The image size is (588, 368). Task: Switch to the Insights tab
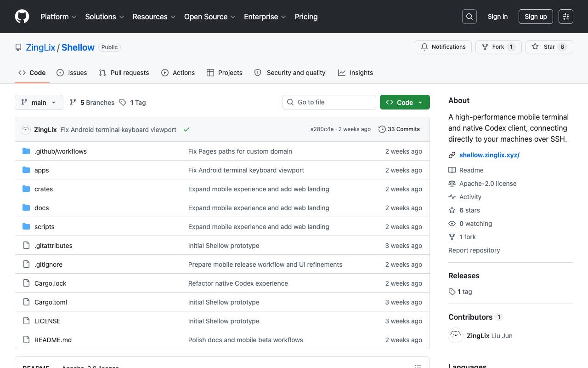click(356, 73)
